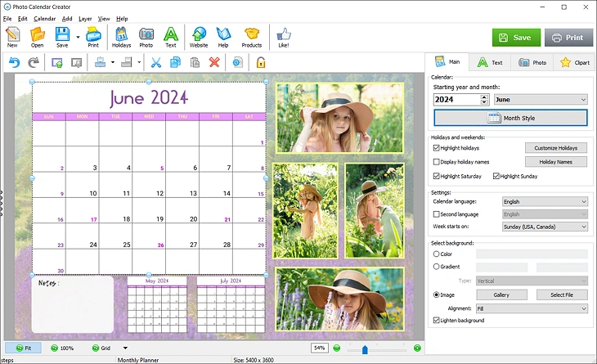Viewport: 597px width, 364px height.
Task: Enable Display holiday names checkbox
Action: coord(437,162)
